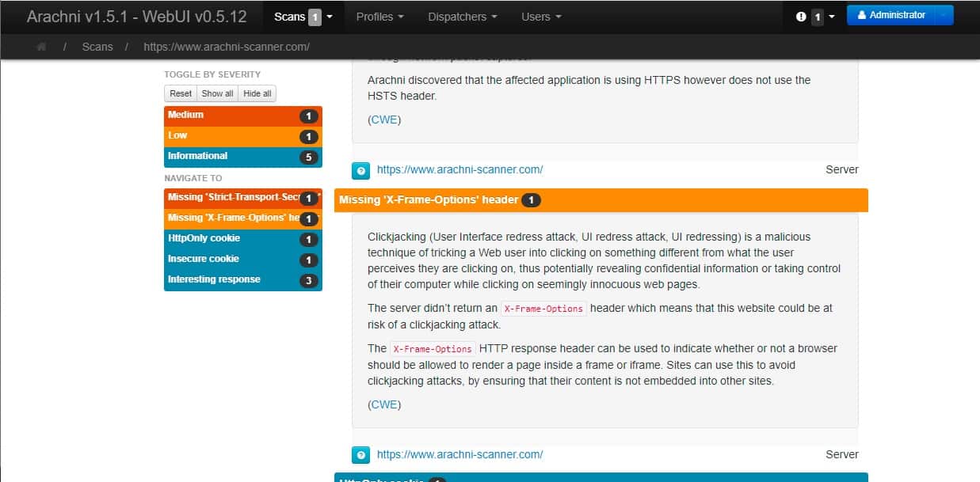Open the caret dropdown beside Administrator

pyautogui.click(x=943, y=15)
